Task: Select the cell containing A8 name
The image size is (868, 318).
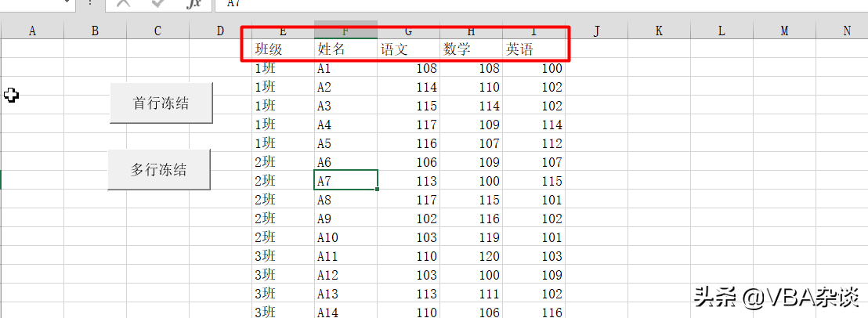Action: click(x=345, y=200)
